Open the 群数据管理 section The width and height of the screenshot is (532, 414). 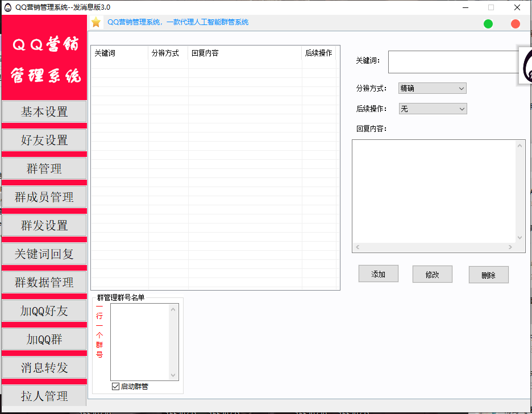tap(44, 282)
